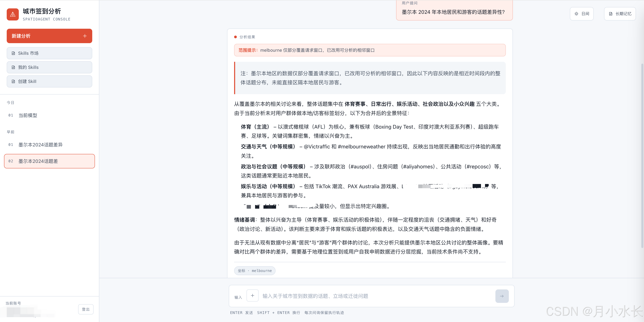Open the Skills 市场 page
The image size is (644, 322).
tap(49, 53)
